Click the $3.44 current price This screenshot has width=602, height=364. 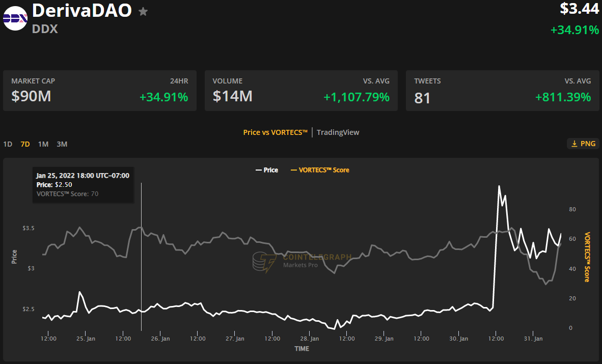pos(579,9)
